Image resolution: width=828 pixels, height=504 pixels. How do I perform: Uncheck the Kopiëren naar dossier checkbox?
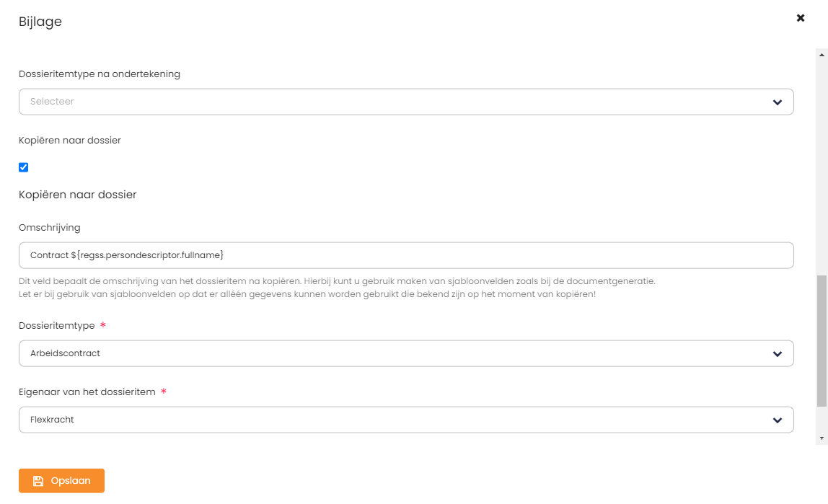click(23, 167)
